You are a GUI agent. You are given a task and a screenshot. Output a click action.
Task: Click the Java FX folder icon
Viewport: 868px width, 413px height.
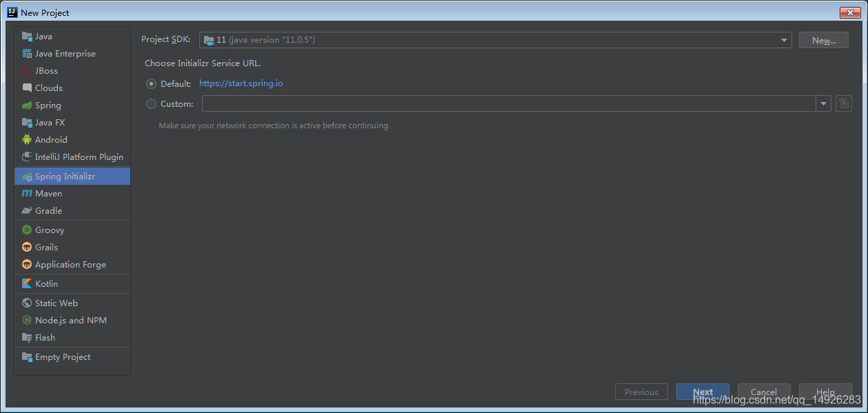[27, 123]
